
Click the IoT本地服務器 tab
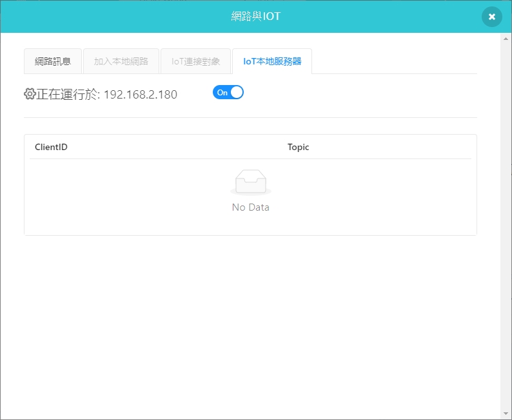272,62
